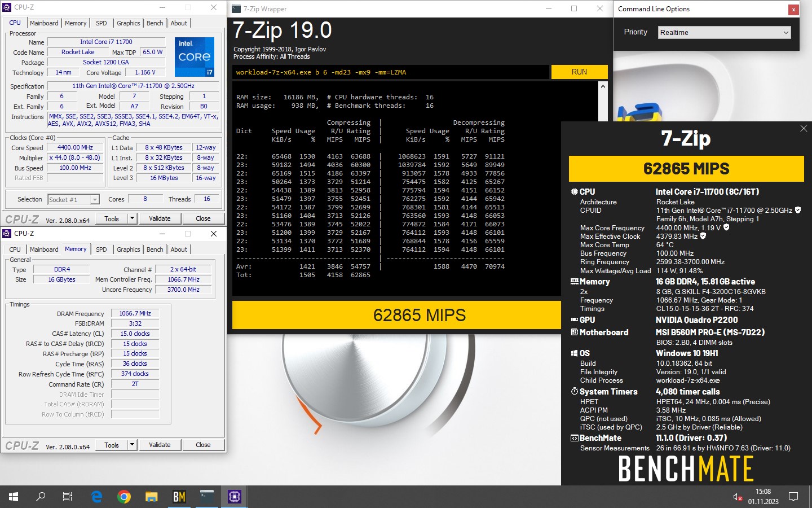Click the 7-Zip command line input field
The width and height of the screenshot is (812, 508).
(x=390, y=72)
